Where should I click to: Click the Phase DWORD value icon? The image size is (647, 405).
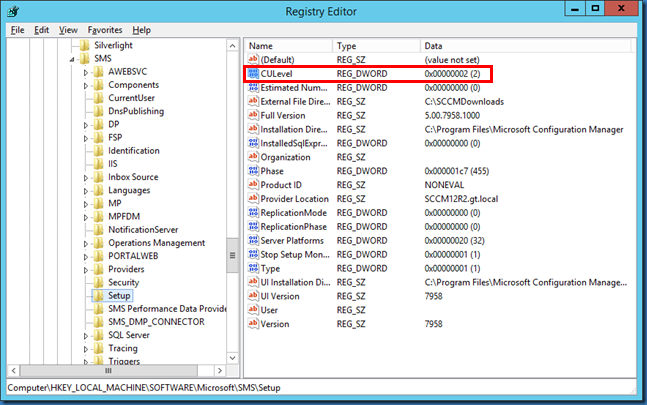(253, 171)
